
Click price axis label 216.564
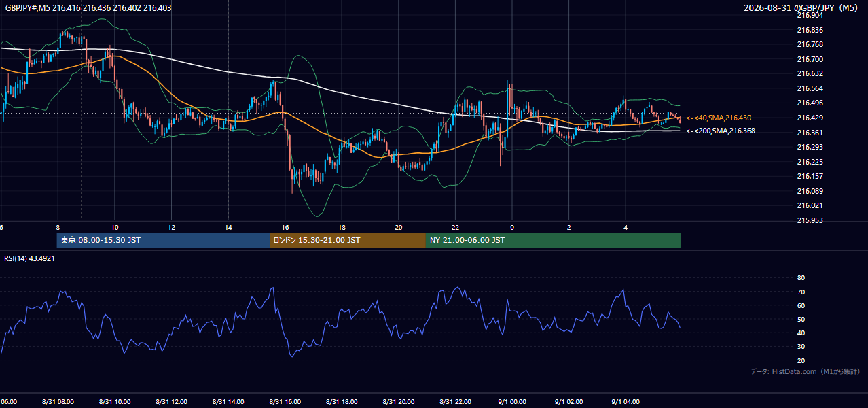tap(810, 88)
